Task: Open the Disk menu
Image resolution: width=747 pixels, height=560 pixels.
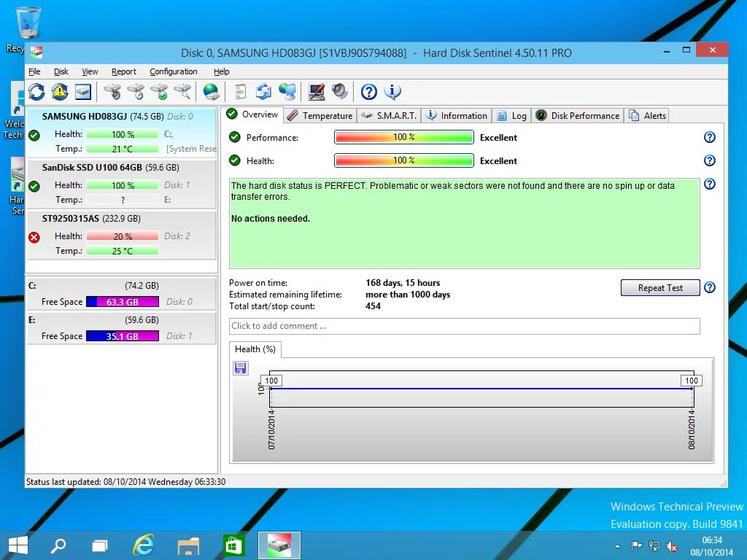Action: click(61, 71)
